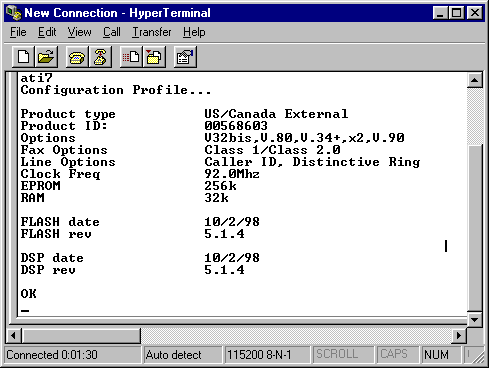Click the Open folder toolbar icon
This screenshot has width=489, height=368.
46,57
